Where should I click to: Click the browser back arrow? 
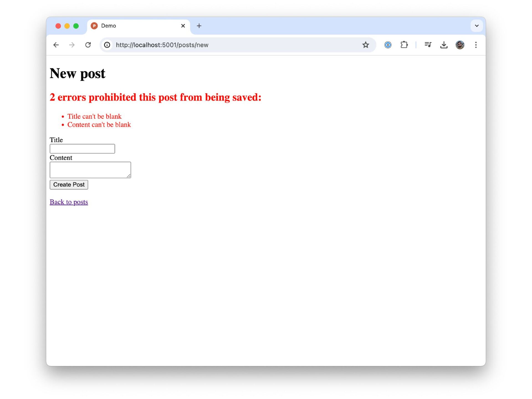point(56,45)
